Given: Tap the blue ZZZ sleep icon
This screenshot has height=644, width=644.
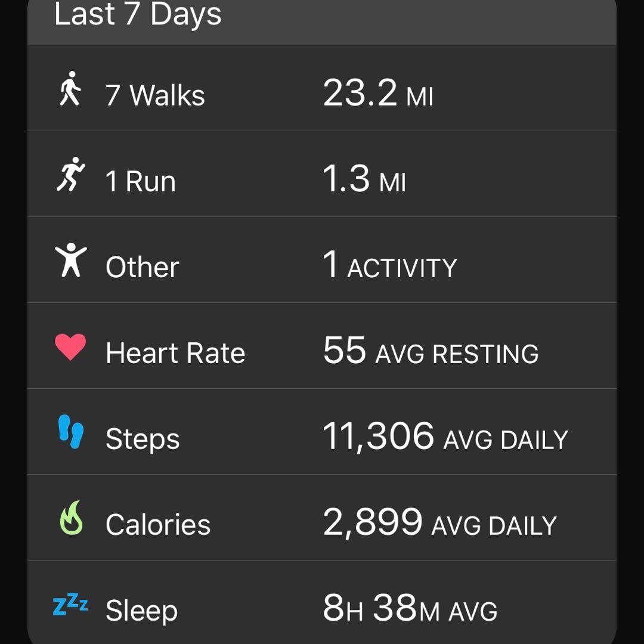Looking at the screenshot, I should tap(70, 605).
